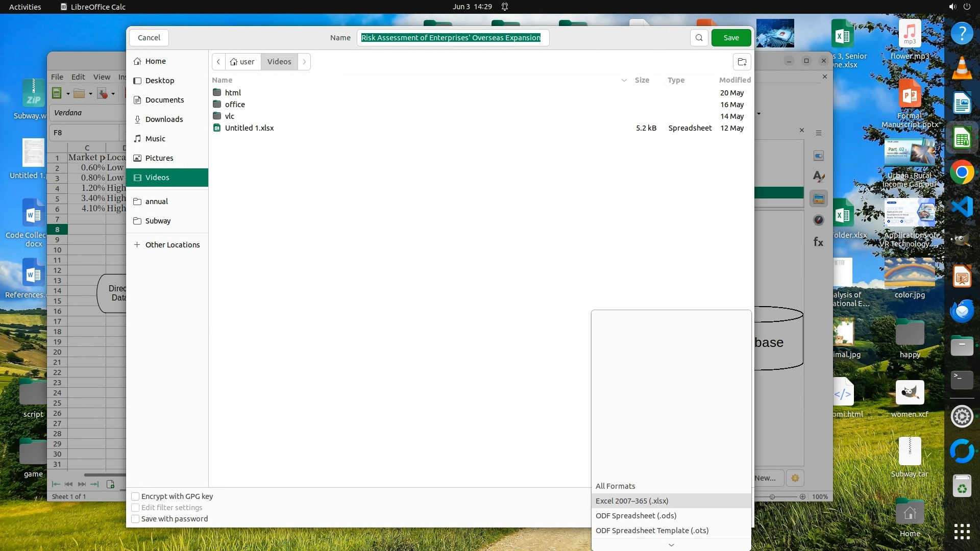The image size is (980, 551).
Task: Go to Documents in the sidebar
Action: [x=164, y=100]
